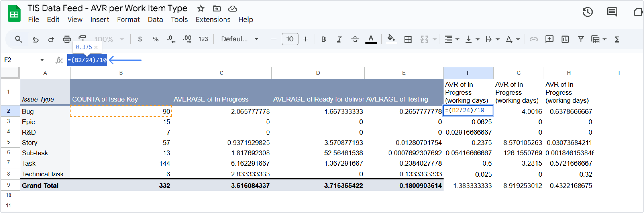Open the Extensions menu
This screenshot has width=644, height=213.
tap(213, 20)
